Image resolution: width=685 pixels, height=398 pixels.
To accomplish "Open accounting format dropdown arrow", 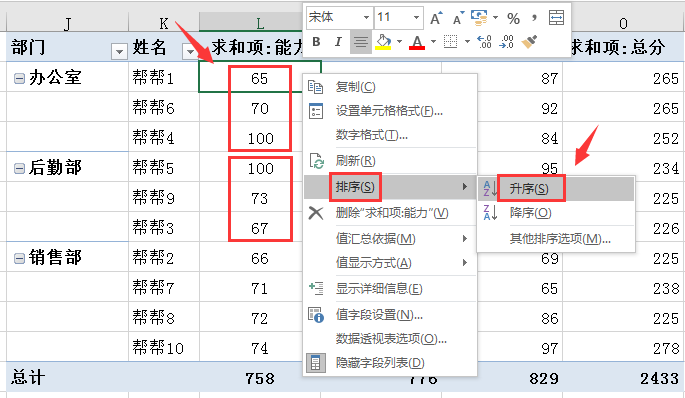I will click(x=495, y=18).
